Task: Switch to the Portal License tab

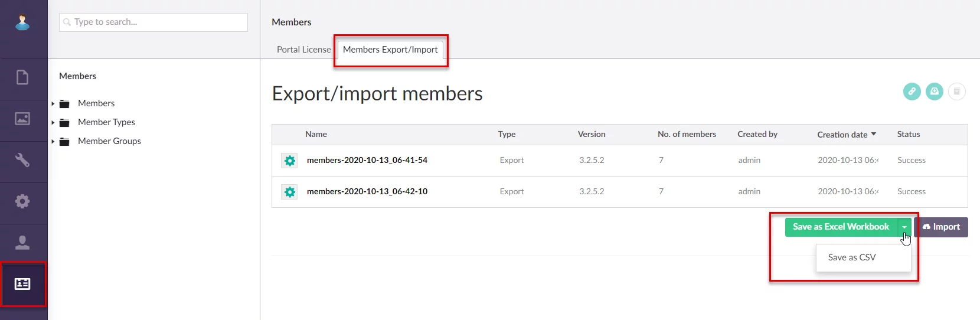Action: tap(303, 50)
